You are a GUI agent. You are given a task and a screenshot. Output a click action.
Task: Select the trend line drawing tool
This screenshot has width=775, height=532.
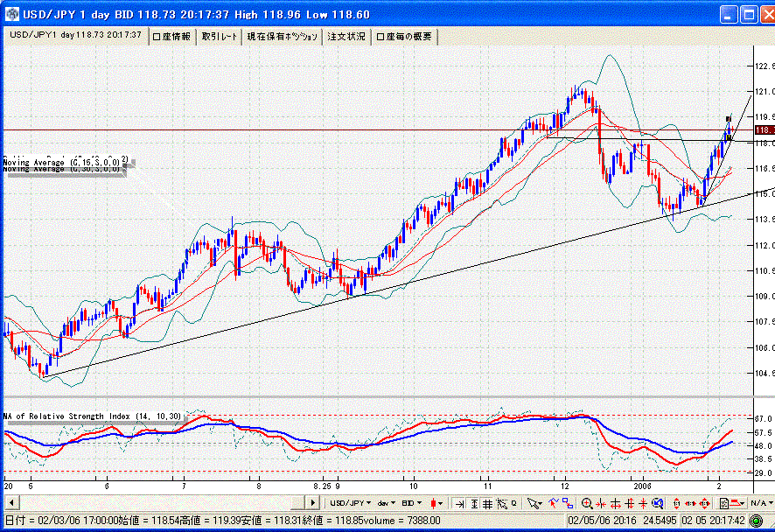553,503
